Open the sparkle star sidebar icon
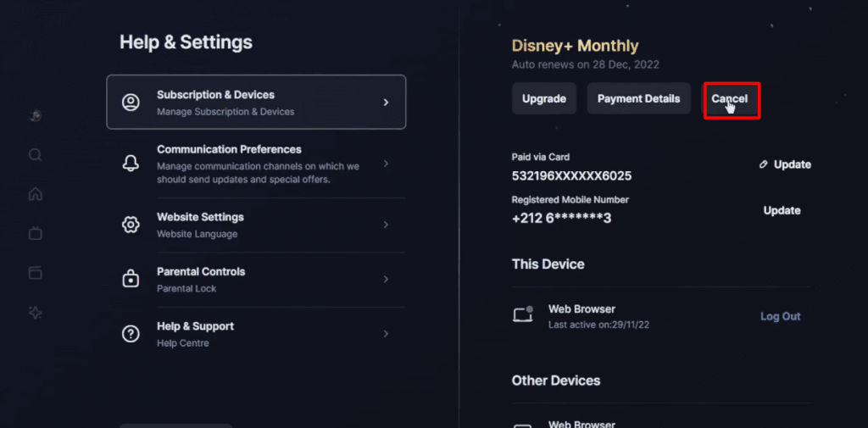The width and height of the screenshot is (868, 428). [x=36, y=313]
